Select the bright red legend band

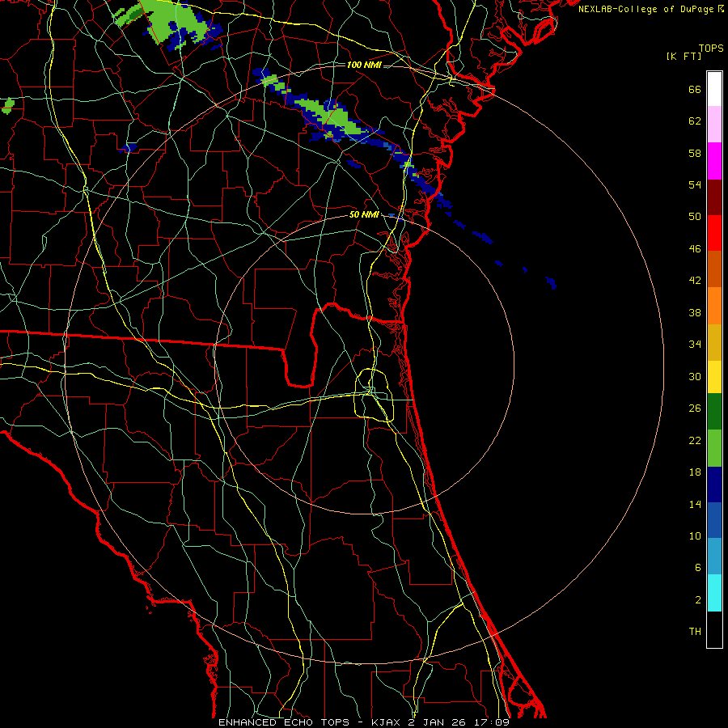714,233
